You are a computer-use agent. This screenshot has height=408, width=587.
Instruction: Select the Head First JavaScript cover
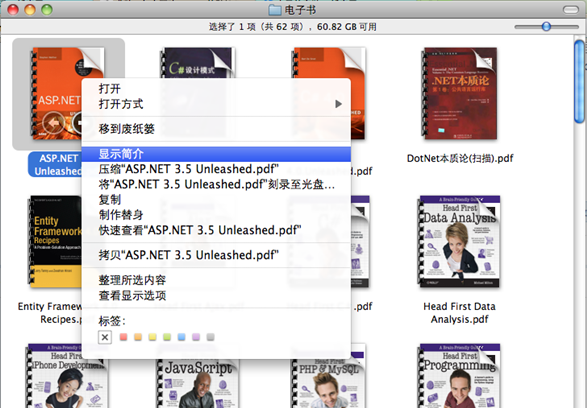click(x=197, y=384)
